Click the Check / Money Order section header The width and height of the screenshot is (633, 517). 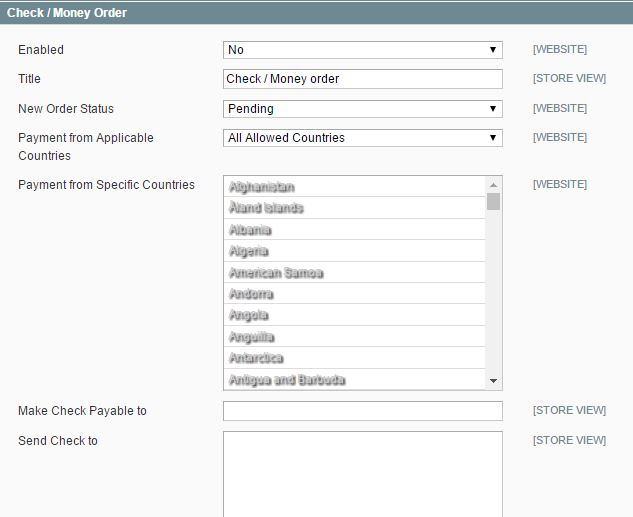(x=316, y=13)
